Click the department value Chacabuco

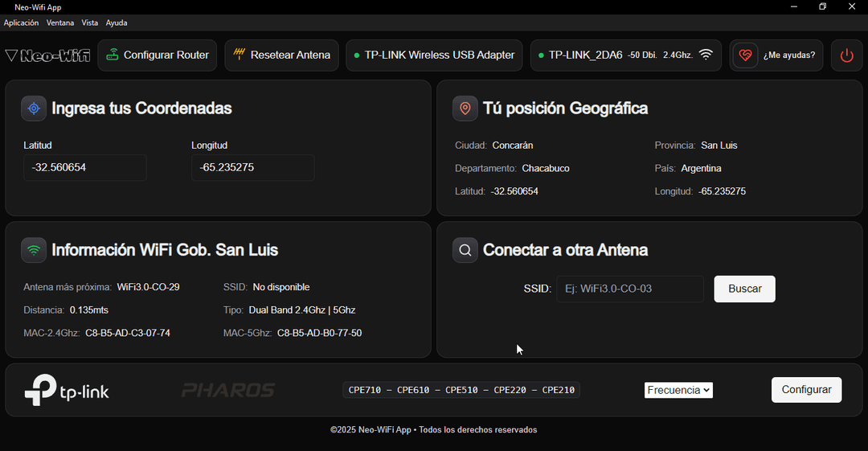tap(545, 169)
